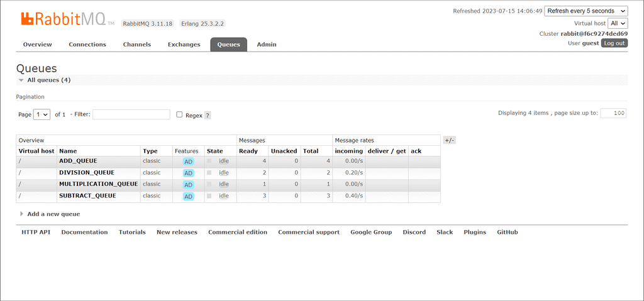Open the Page number dropdown
This screenshot has width=644, height=301.
click(x=42, y=114)
